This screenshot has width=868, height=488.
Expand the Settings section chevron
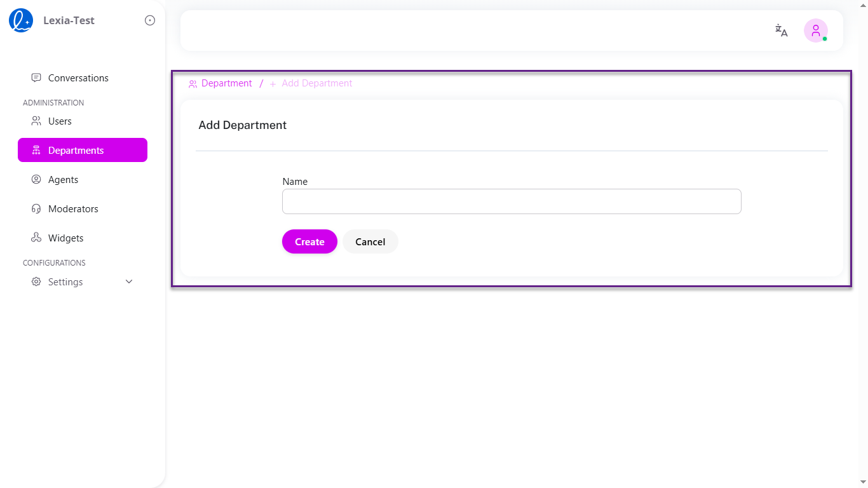pyautogui.click(x=128, y=281)
